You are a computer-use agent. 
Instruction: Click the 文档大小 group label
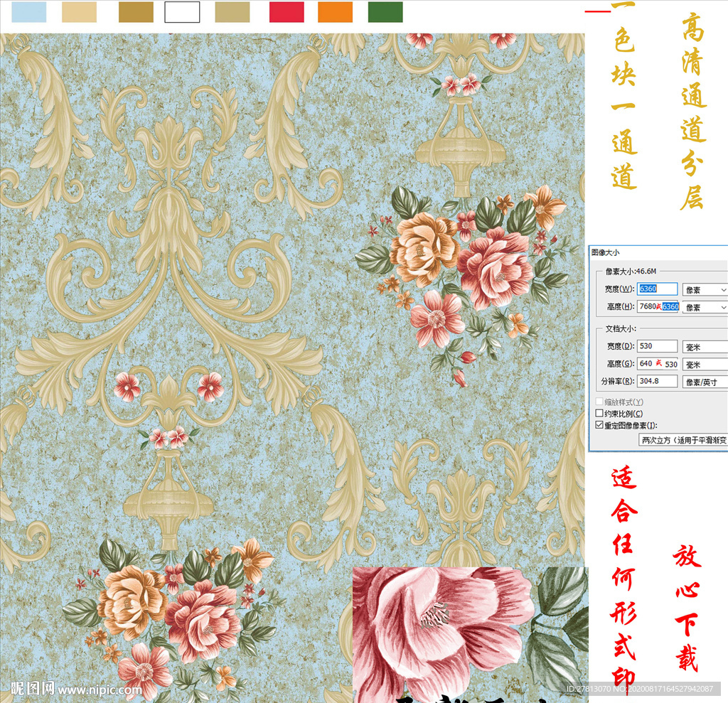620,328
